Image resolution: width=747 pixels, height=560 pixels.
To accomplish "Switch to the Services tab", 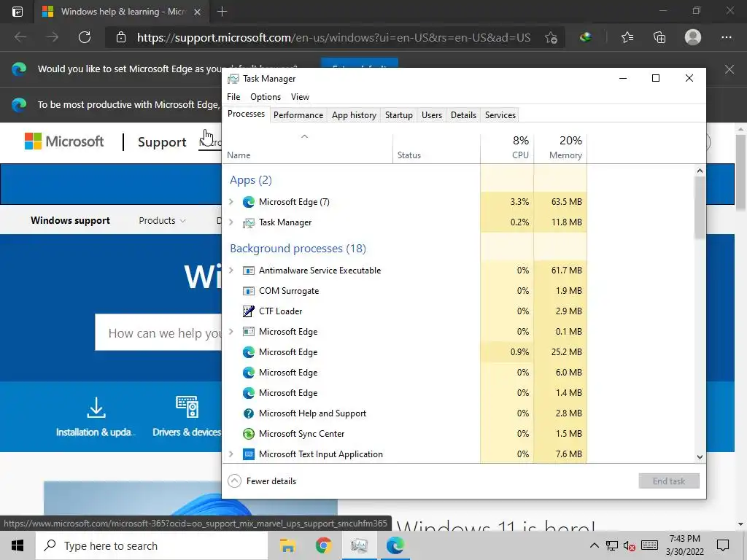I will (500, 115).
